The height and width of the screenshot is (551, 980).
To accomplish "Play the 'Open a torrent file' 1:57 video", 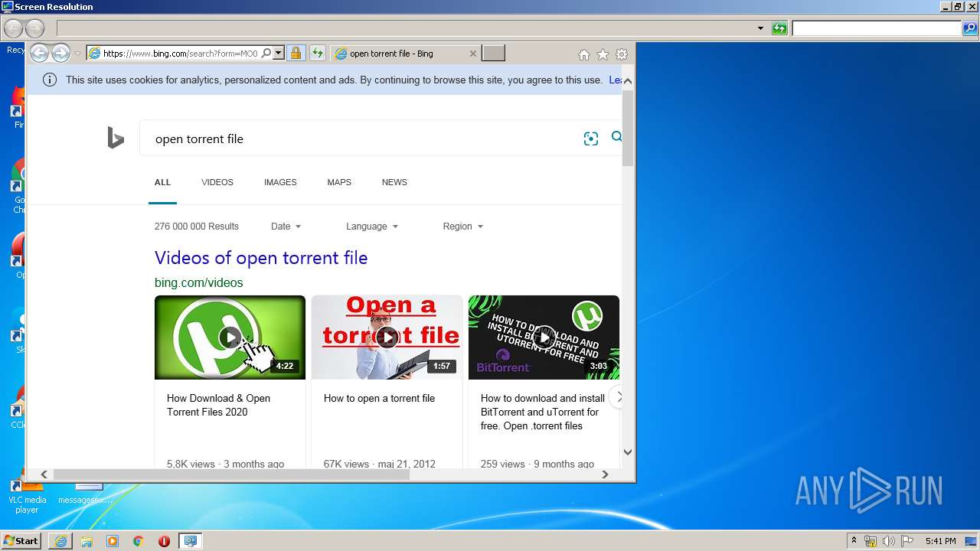I will tap(387, 337).
